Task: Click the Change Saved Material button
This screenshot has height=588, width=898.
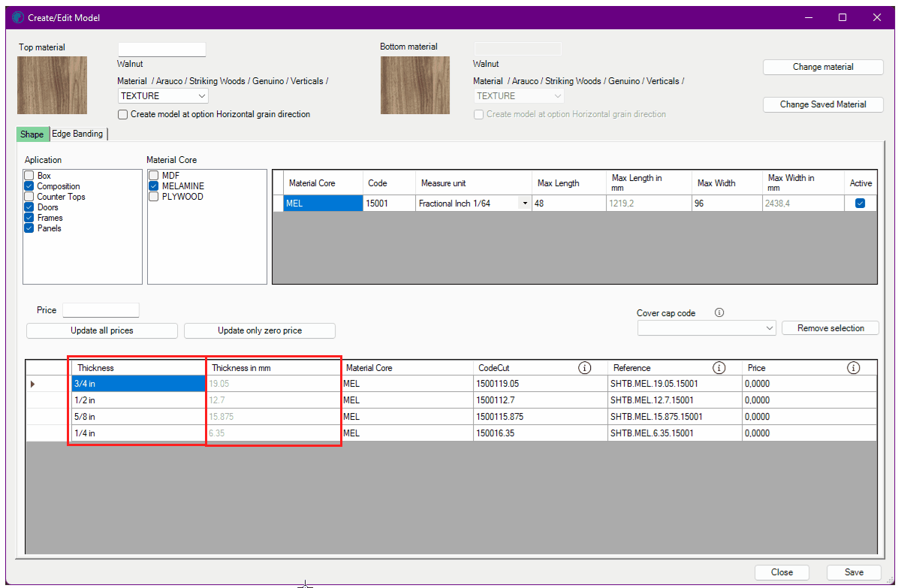Action: [823, 104]
